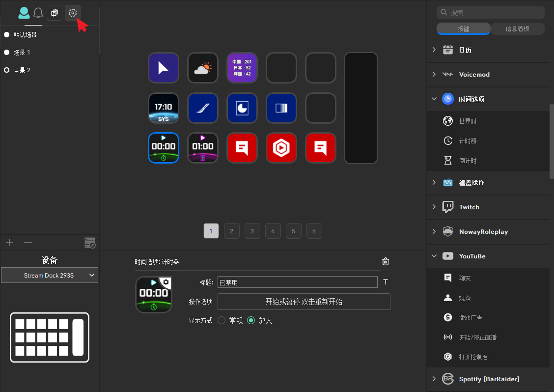Select the blue pie chart key
The height and width of the screenshot is (392, 554).
point(242,108)
